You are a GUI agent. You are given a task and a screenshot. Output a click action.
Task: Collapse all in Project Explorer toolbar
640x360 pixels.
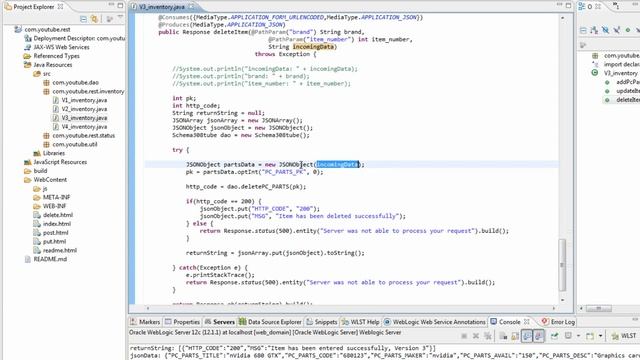[83, 19]
